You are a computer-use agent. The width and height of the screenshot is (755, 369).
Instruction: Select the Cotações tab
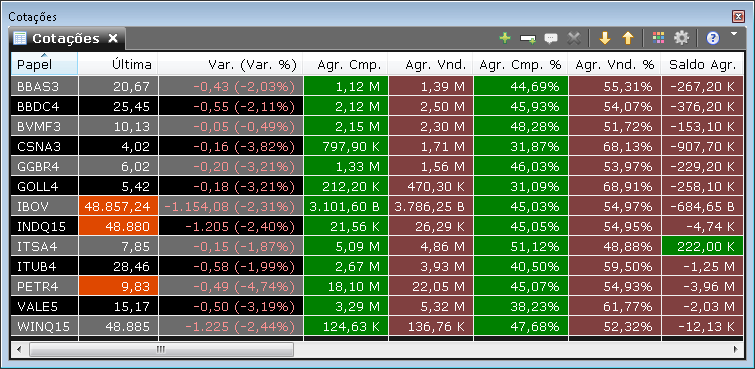66,39
